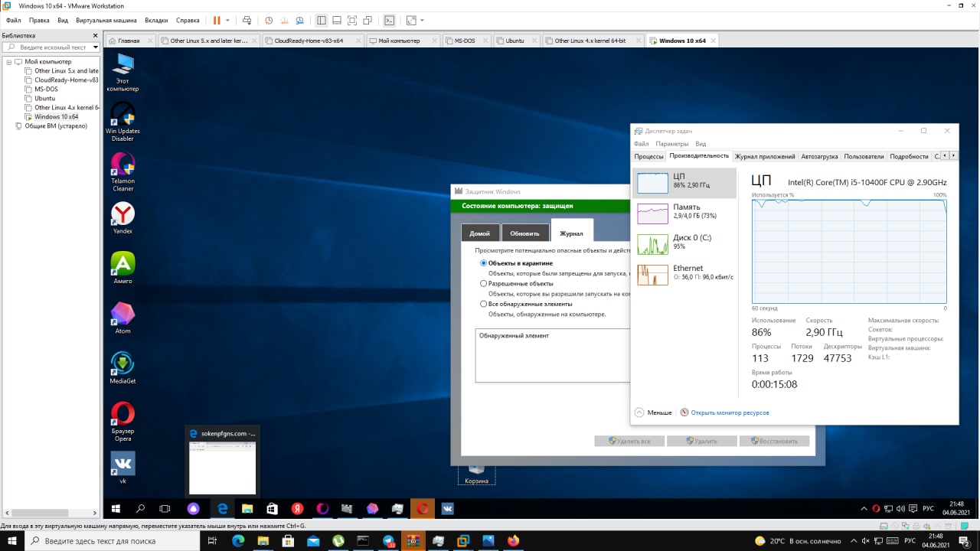The width and height of the screenshot is (980, 551).
Task: Click Send Ctrl+Alt+Del toolbar icon
Action: pos(247,20)
